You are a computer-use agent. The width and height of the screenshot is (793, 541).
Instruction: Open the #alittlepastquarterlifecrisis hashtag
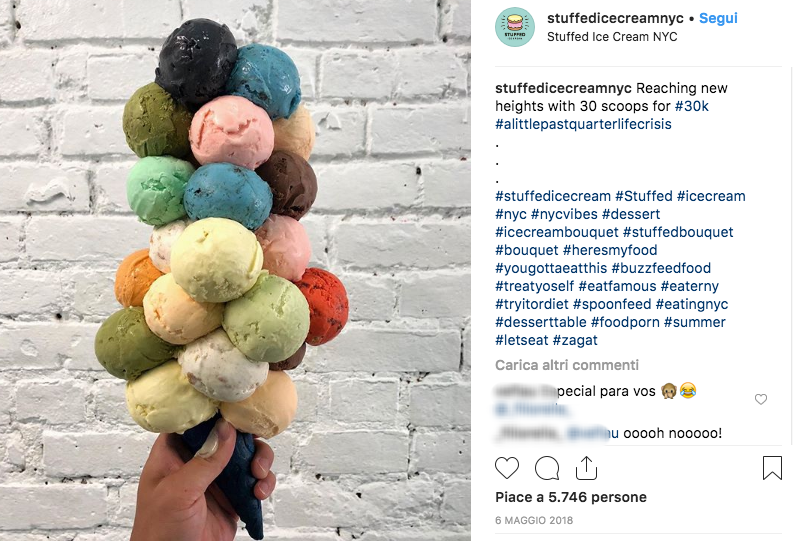point(583,124)
